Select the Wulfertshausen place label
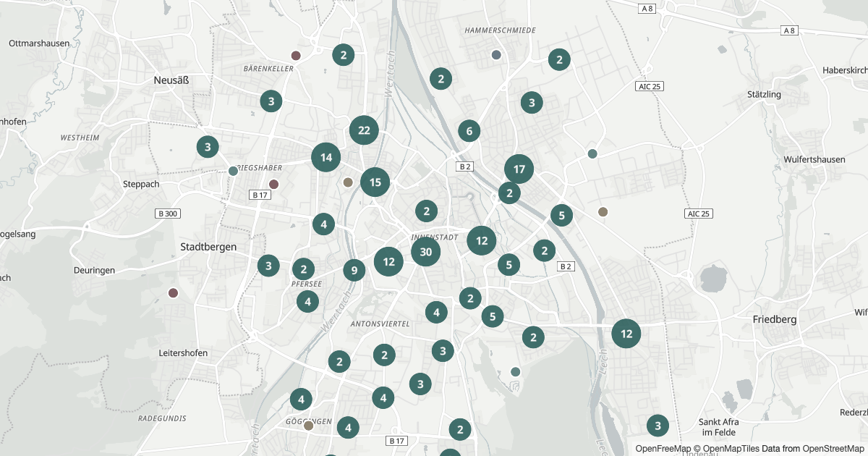This screenshot has width=868, height=456. pos(814,159)
